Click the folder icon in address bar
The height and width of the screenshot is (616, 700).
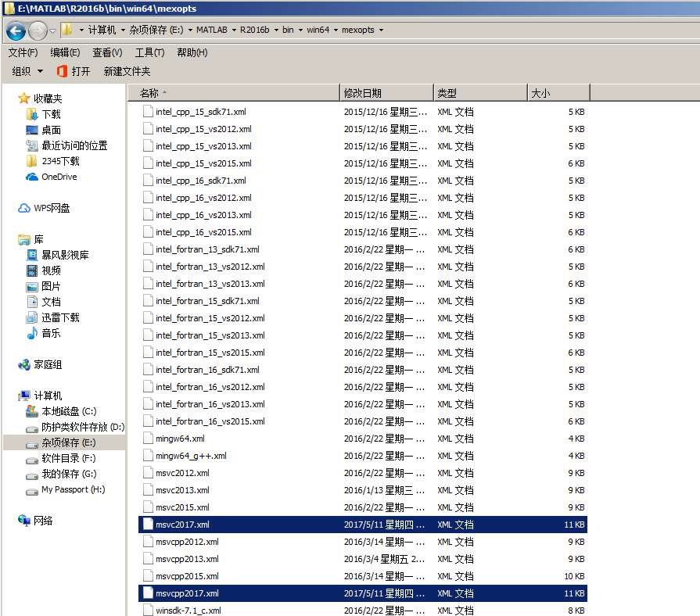pyautogui.click(x=67, y=30)
